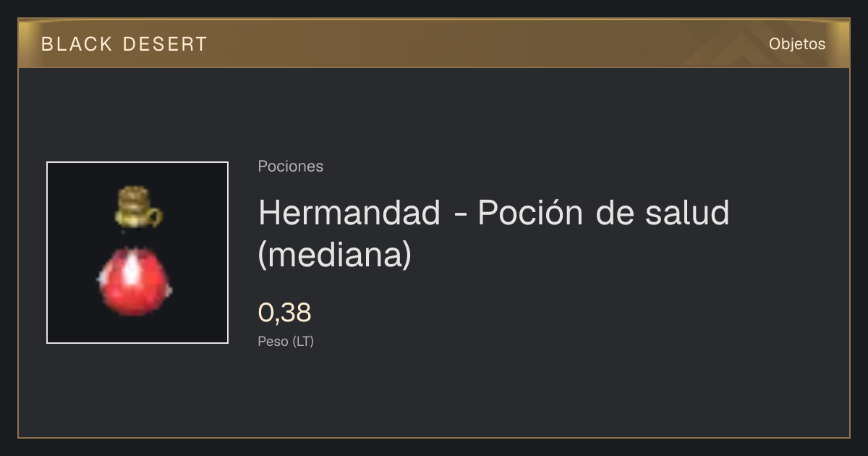Viewport: 868px width, 456px height.
Task: Click the word (mediana) in title
Action: pos(334,256)
